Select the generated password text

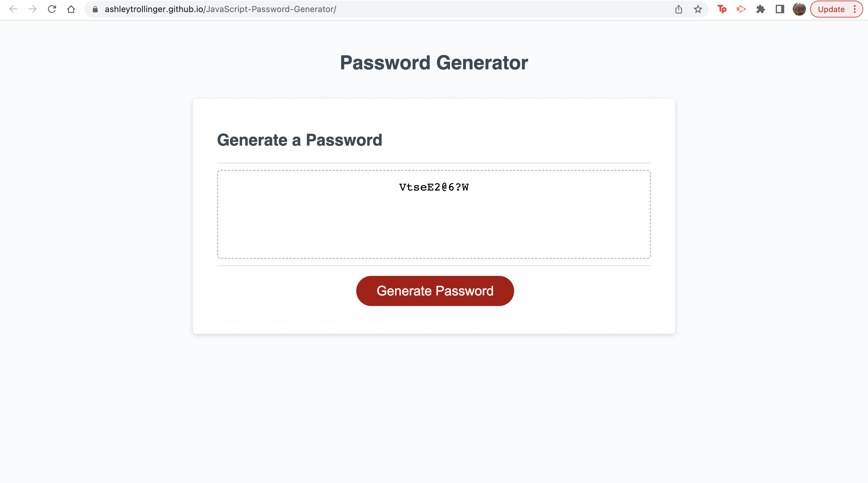[x=434, y=187]
